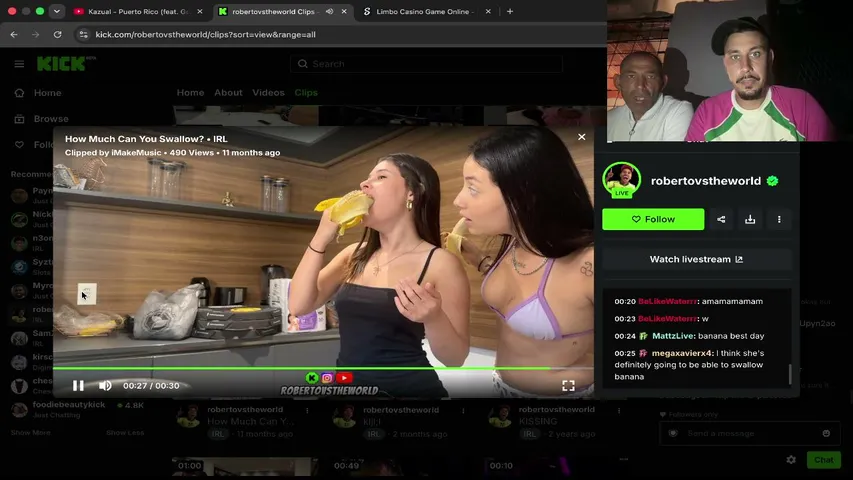
Task: Open foodiebeautykick recommended channel
Action: [79, 409]
